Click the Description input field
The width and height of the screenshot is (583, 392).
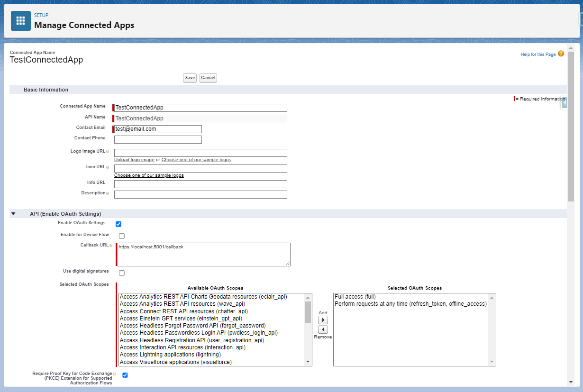coord(200,194)
